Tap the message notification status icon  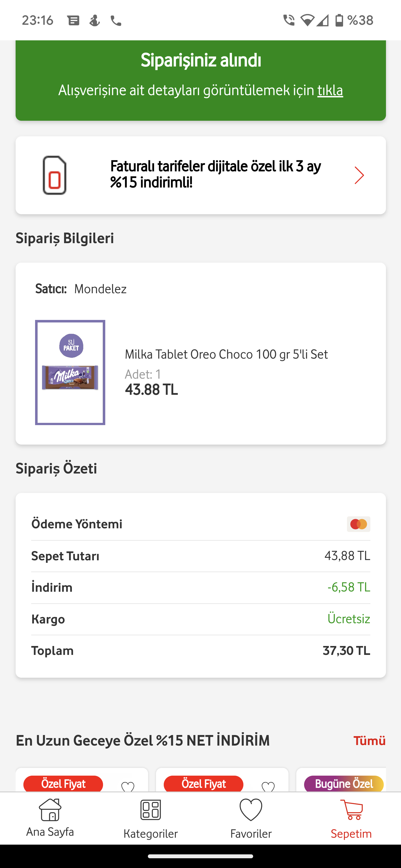tap(73, 21)
